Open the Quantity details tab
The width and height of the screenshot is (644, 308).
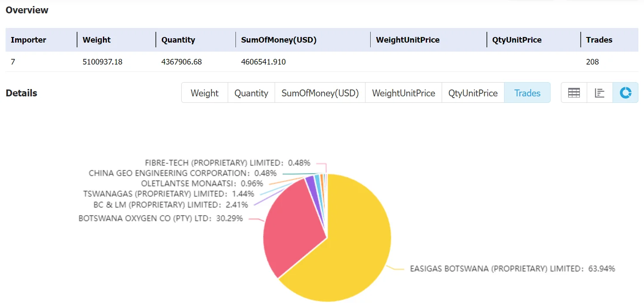pos(251,93)
